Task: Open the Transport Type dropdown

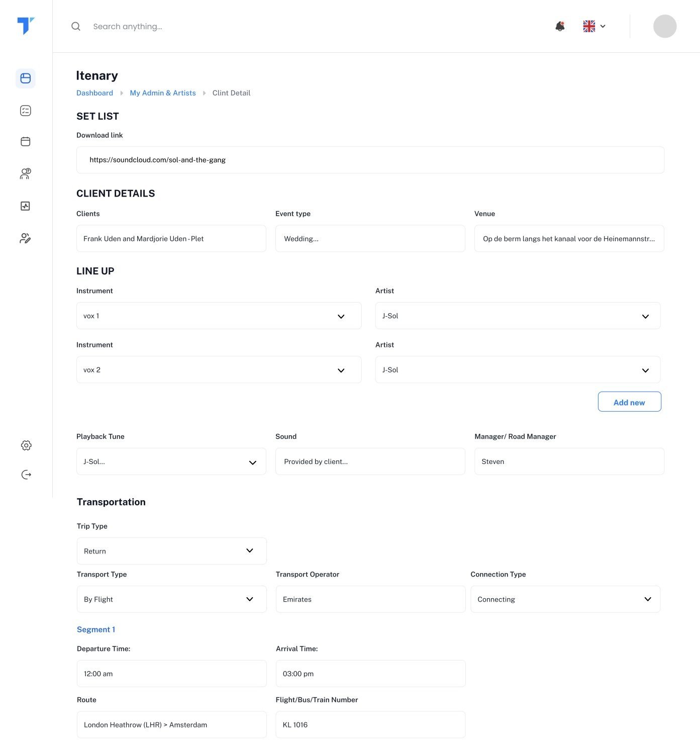Action: click(172, 599)
